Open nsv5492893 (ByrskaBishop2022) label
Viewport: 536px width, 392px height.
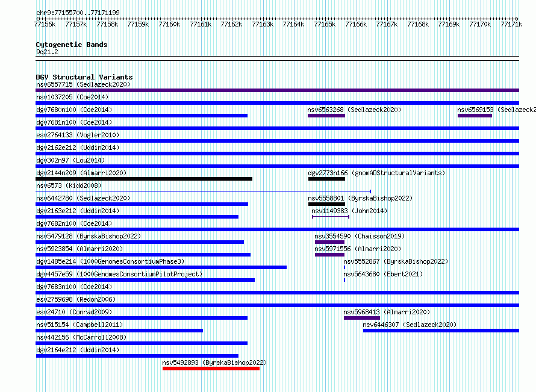[x=214, y=362]
